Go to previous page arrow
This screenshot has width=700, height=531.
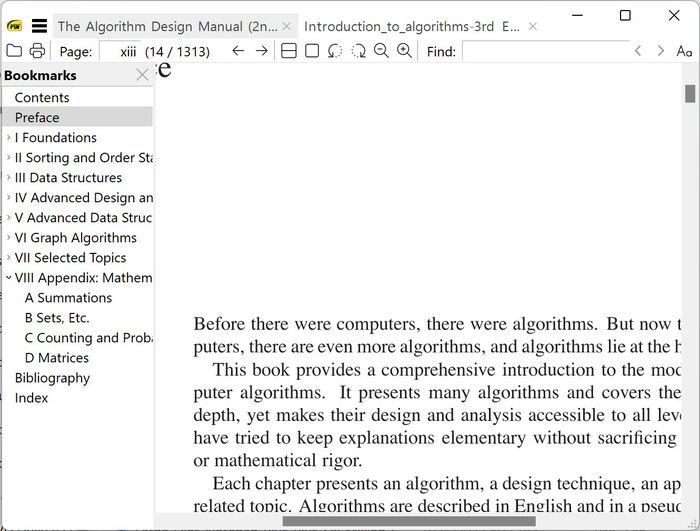tap(238, 51)
